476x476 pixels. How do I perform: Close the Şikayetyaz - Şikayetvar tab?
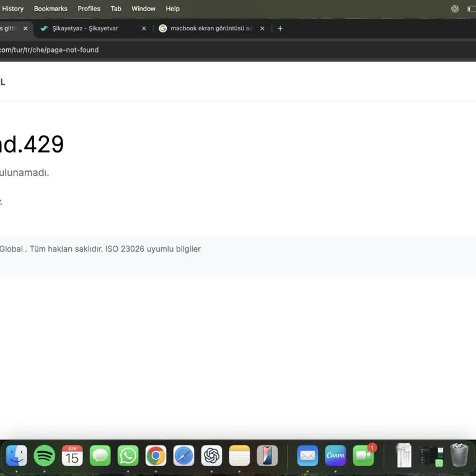pyautogui.click(x=144, y=29)
